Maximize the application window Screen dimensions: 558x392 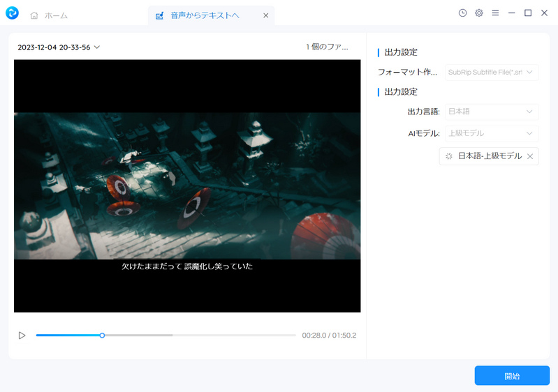[x=528, y=13]
